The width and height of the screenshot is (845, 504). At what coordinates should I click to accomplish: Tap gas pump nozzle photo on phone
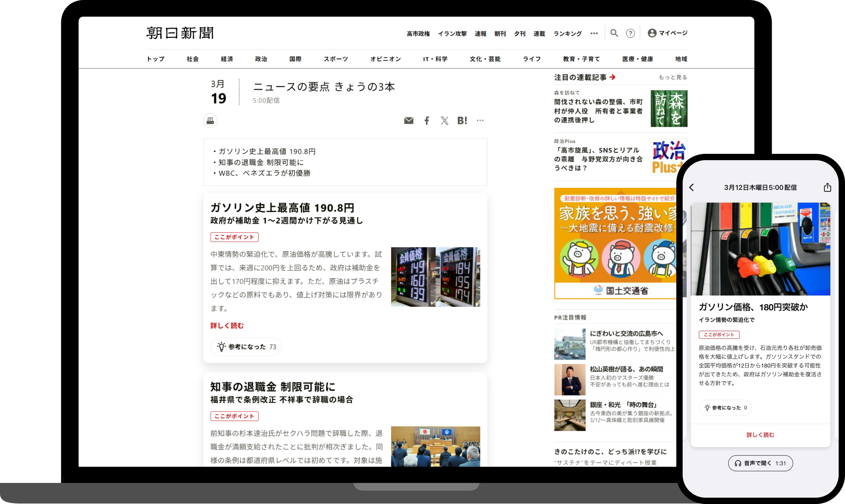760,249
